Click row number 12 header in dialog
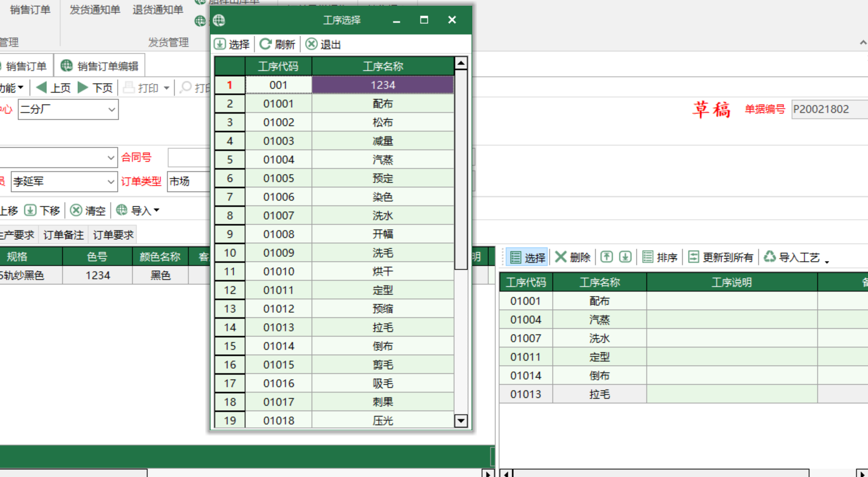 (230, 290)
